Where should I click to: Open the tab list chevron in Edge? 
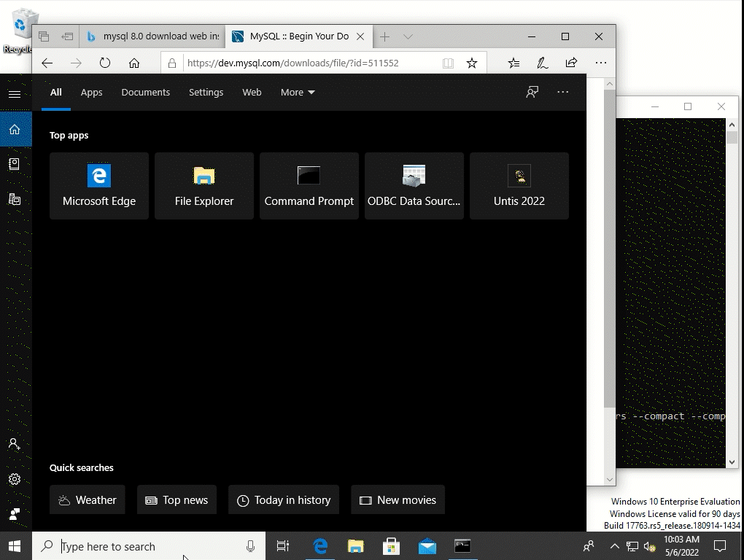tap(407, 36)
